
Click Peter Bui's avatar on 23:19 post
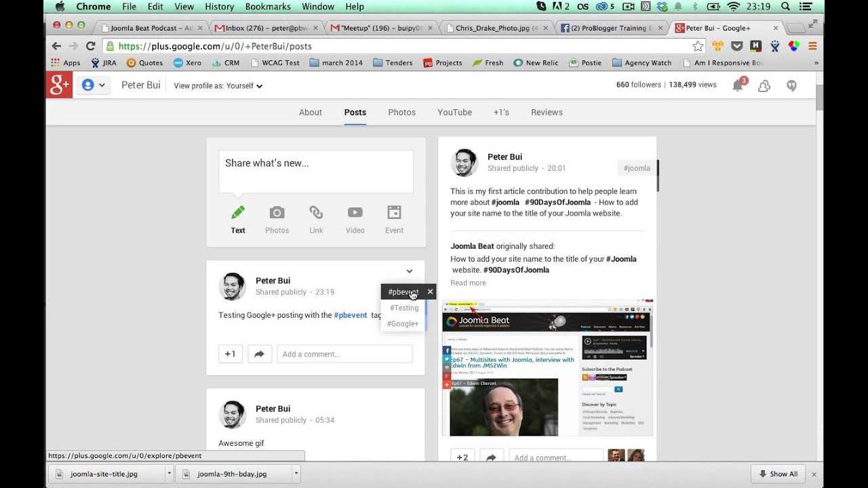click(233, 287)
